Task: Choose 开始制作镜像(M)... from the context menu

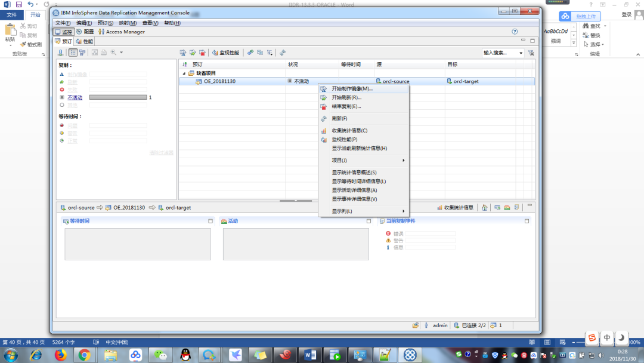Action: click(364, 89)
